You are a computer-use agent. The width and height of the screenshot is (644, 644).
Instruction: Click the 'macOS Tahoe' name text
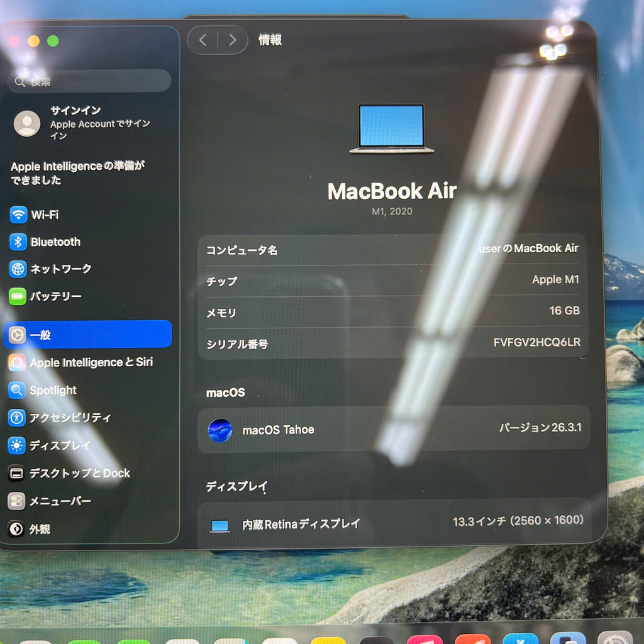[278, 430]
